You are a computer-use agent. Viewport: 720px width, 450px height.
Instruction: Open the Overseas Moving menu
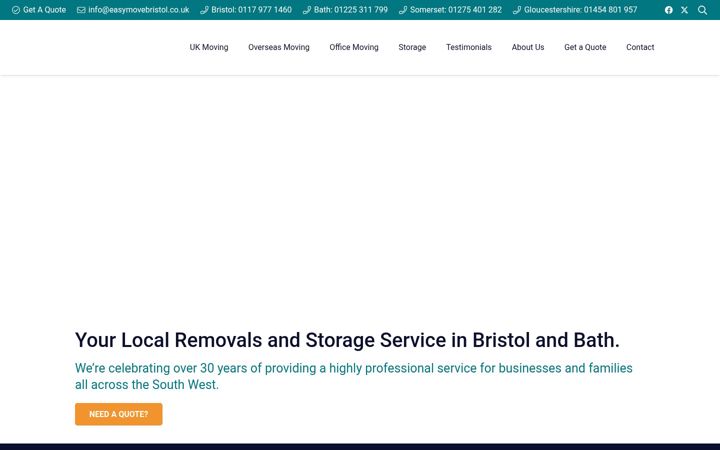279,47
